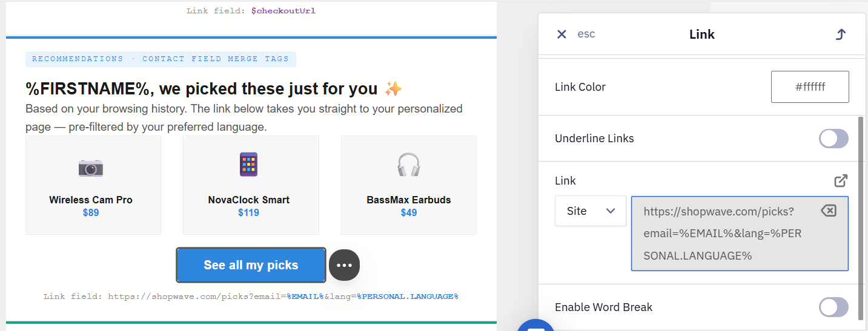Click the $49 price
Image resolution: width=868 pixels, height=331 pixels.
coord(409,213)
